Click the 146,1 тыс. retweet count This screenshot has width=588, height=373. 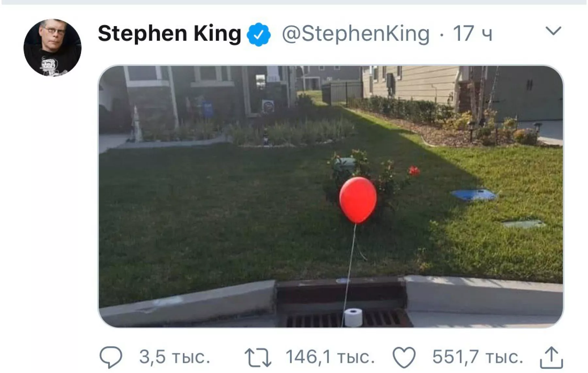pyautogui.click(x=330, y=357)
